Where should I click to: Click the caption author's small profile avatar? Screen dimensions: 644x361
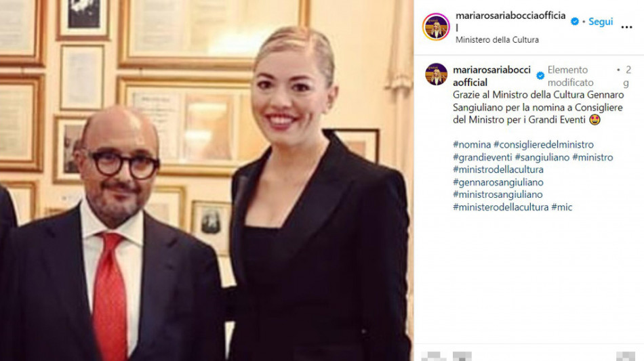coord(436,75)
